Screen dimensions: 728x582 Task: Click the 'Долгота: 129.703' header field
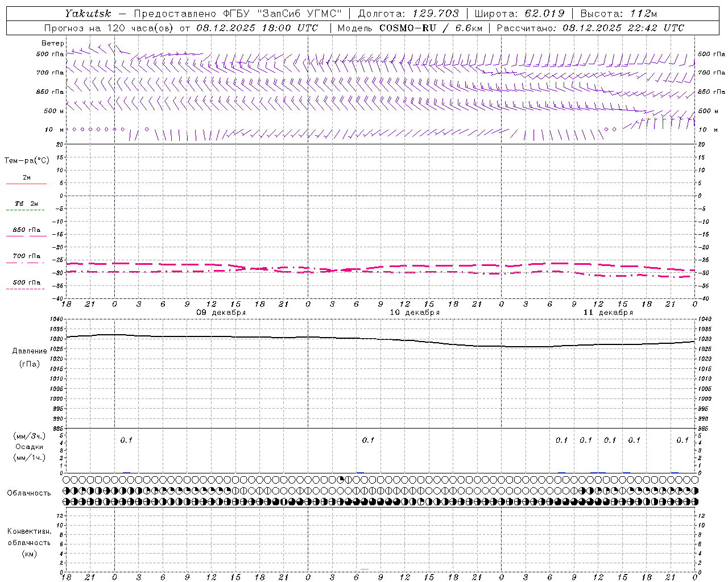(x=408, y=14)
